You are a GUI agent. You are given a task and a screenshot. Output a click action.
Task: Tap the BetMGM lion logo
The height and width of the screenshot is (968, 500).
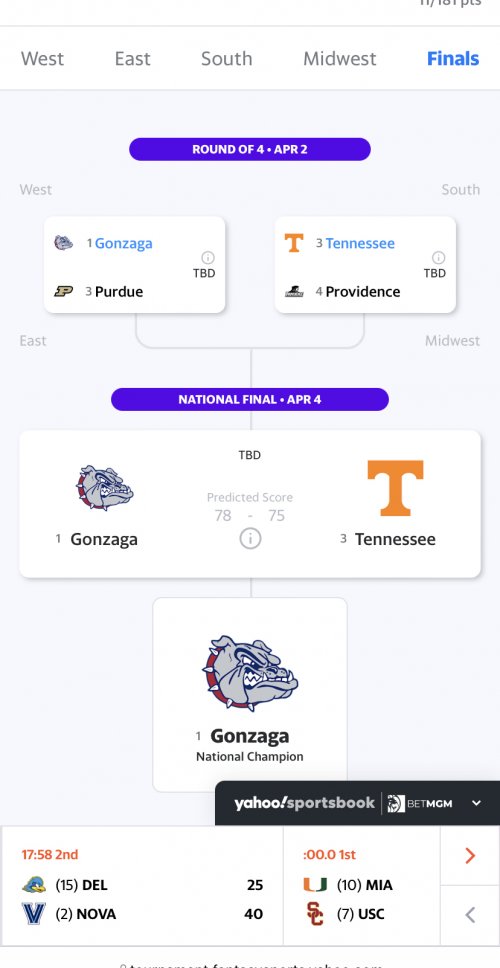pyautogui.click(x=396, y=803)
